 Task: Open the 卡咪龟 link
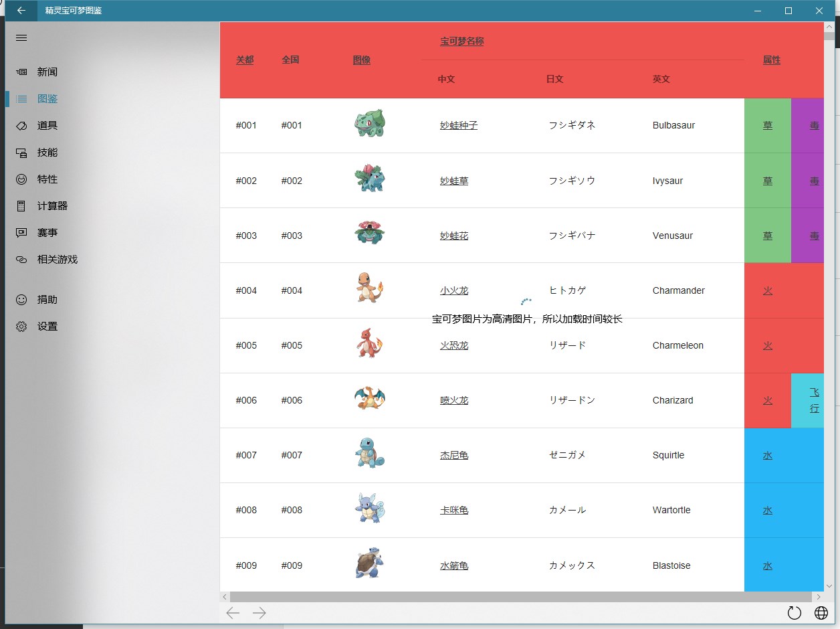tap(454, 510)
